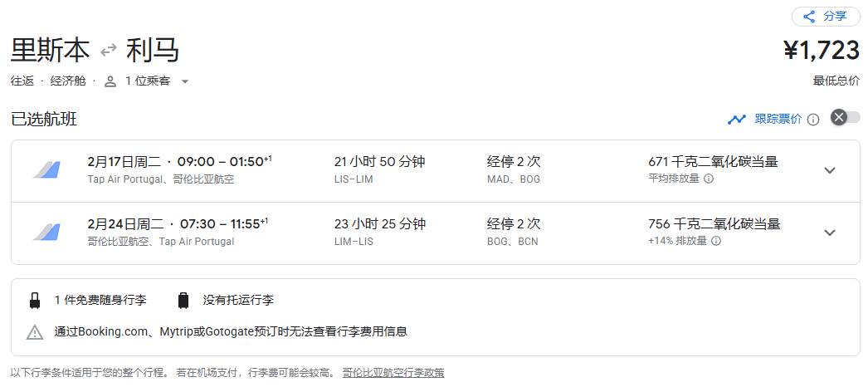Click the MAD、BOG stopover text
The image size is (868, 387).
pos(513,179)
